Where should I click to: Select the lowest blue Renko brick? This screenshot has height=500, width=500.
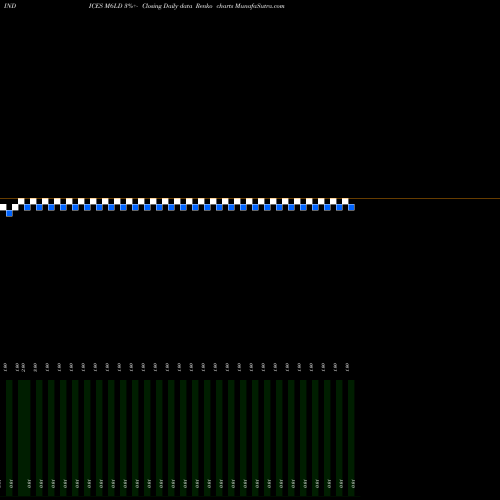coord(9,213)
